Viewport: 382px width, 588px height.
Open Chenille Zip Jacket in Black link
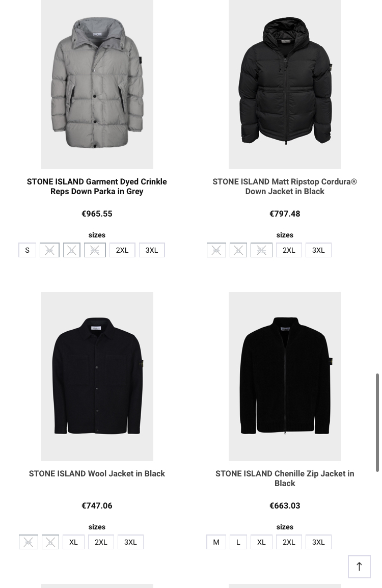click(x=285, y=478)
